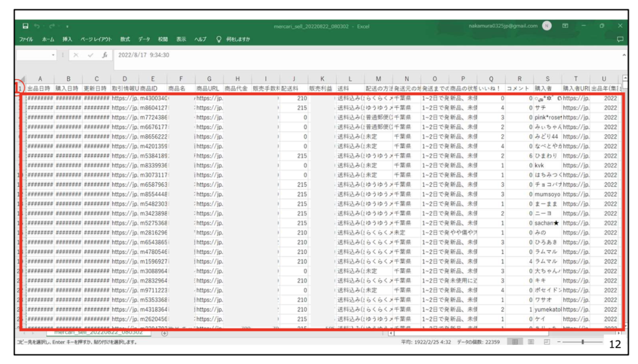Click the Ribbon Display Options icon
Image resolution: width=638 pixels, height=364 pixels.
pyautogui.click(x=566, y=26)
